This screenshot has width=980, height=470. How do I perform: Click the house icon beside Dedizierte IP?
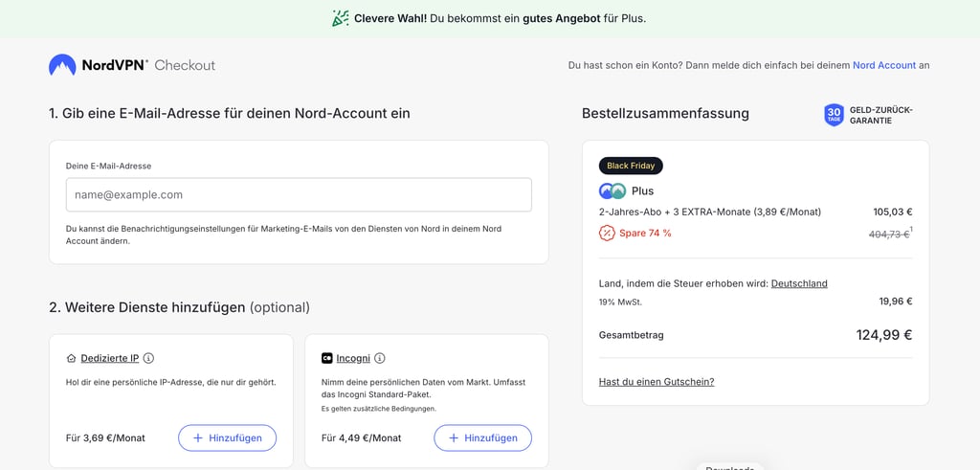(x=71, y=359)
